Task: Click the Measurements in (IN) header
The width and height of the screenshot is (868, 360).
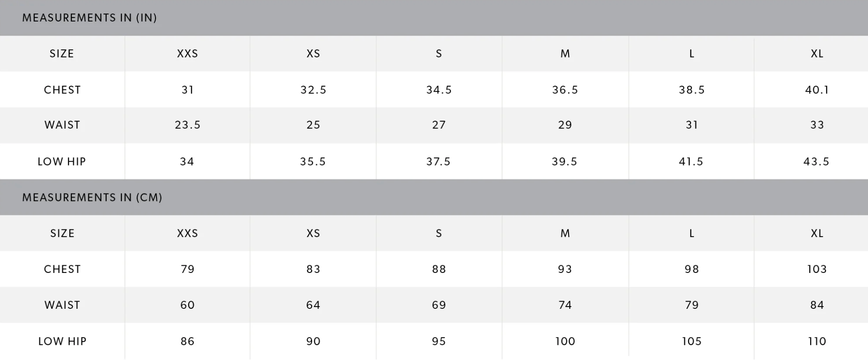Action: [89, 18]
